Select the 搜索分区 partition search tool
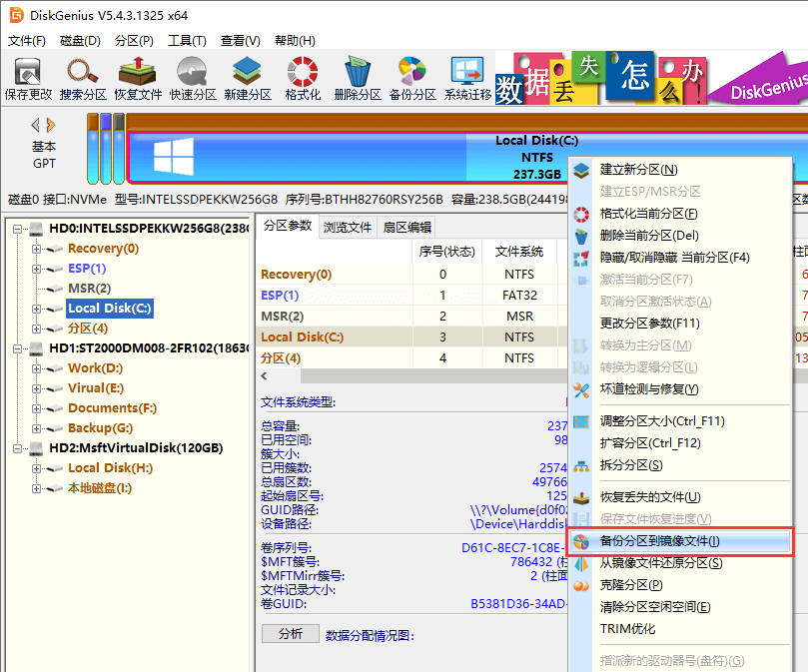The height and width of the screenshot is (672, 808). point(83,77)
